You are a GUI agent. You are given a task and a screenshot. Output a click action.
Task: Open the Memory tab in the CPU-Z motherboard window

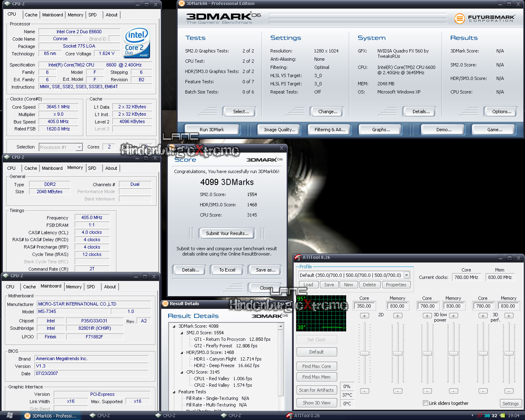[74, 287]
